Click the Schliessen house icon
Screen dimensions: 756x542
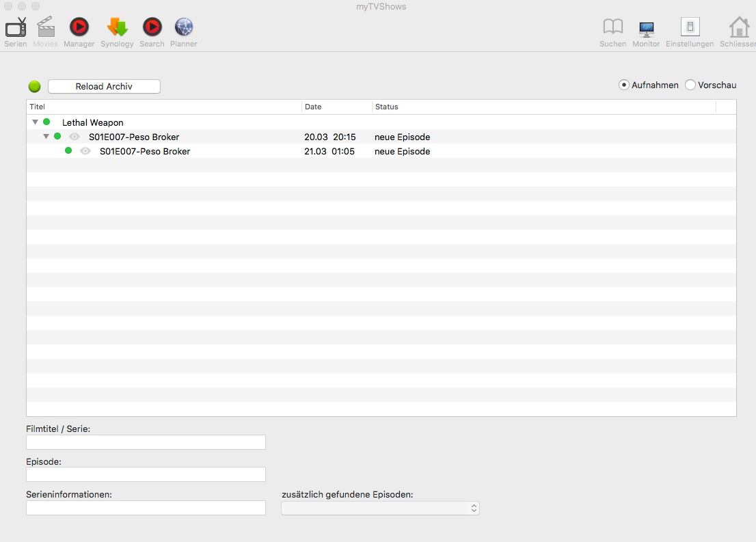click(739, 28)
